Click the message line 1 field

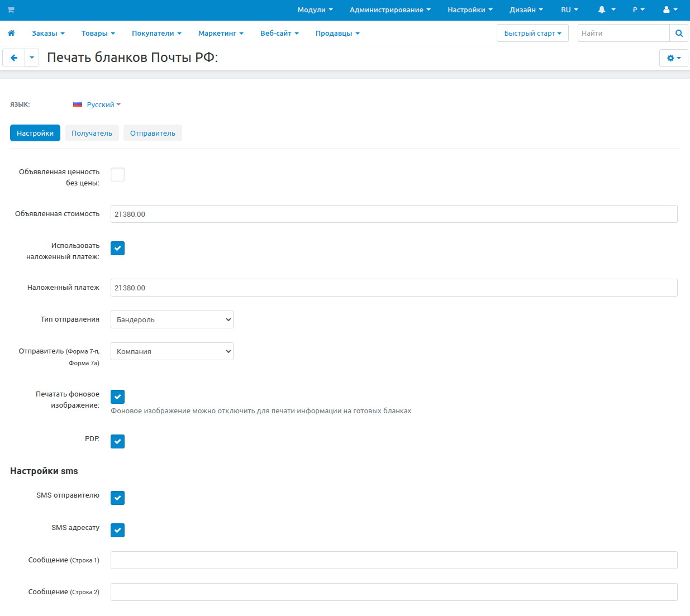point(394,560)
